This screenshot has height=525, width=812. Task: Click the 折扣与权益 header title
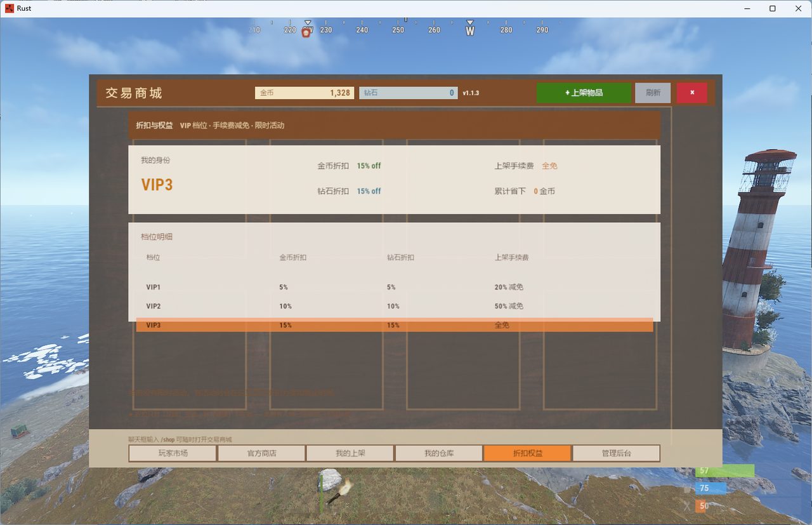pos(154,126)
